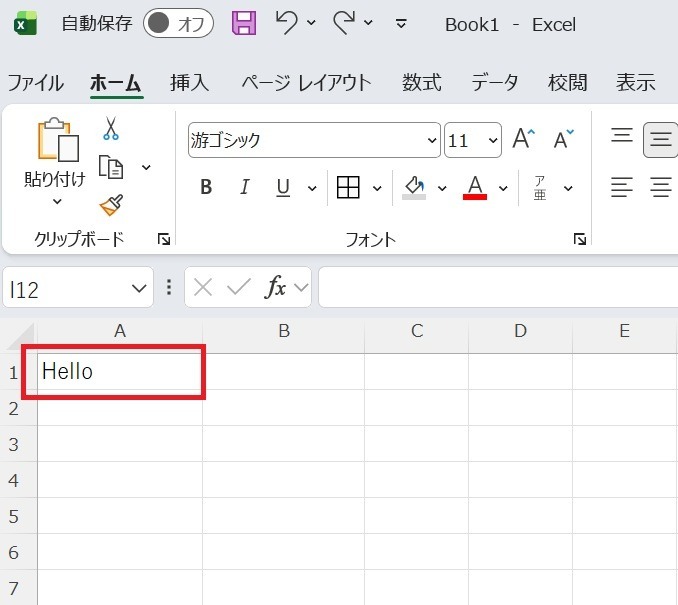Decrease font size with small A icon

coord(564,139)
